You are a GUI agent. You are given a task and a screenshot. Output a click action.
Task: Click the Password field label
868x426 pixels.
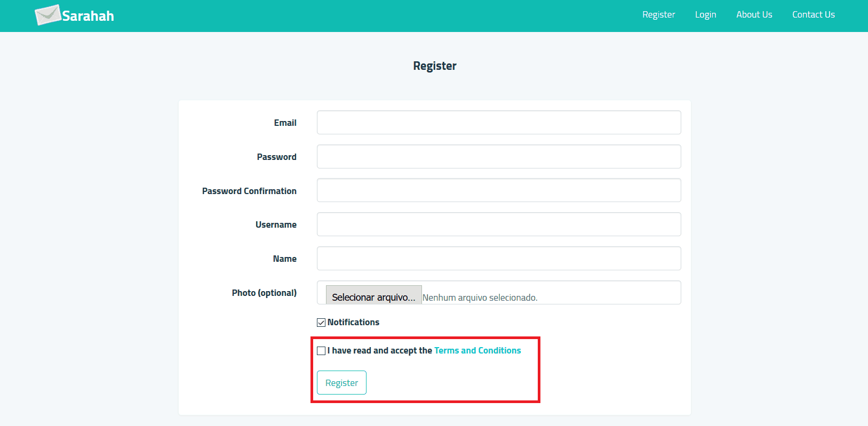pyautogui.click(x=276, y=157)
